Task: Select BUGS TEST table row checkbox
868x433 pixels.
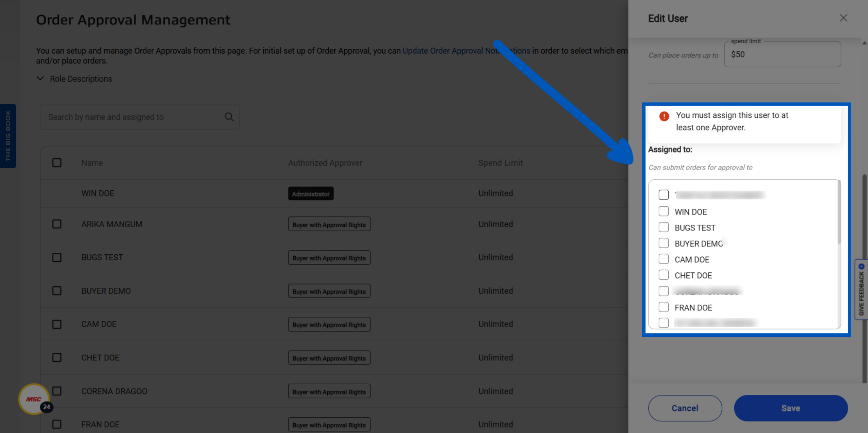Action: coord(57,258)
